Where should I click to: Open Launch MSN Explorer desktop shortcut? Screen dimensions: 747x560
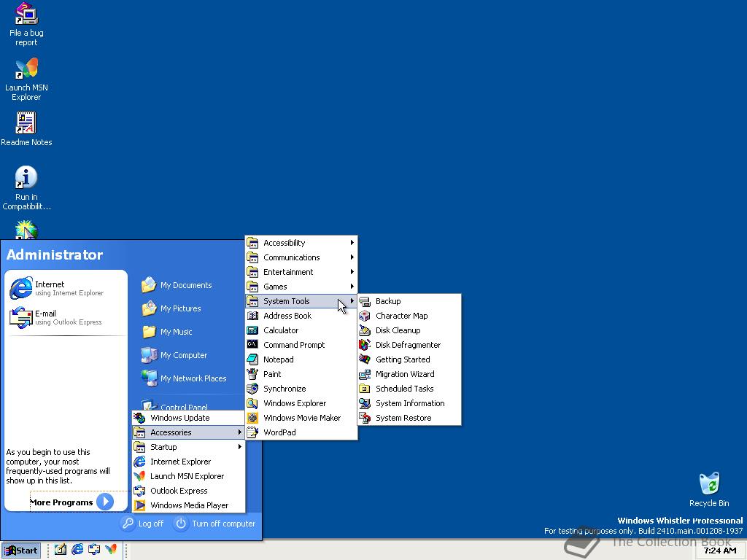(x=26, y=79)
